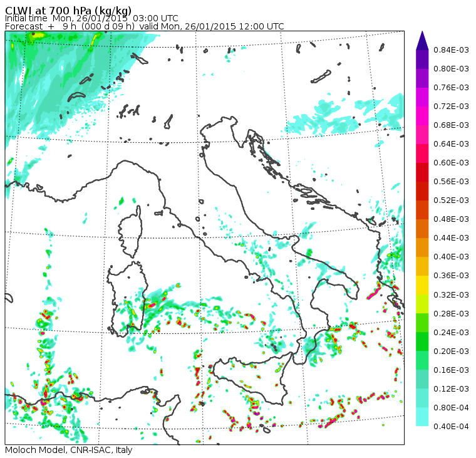Click the '0.52E-03' legend label
476x458 pixels.
[451, 200]
